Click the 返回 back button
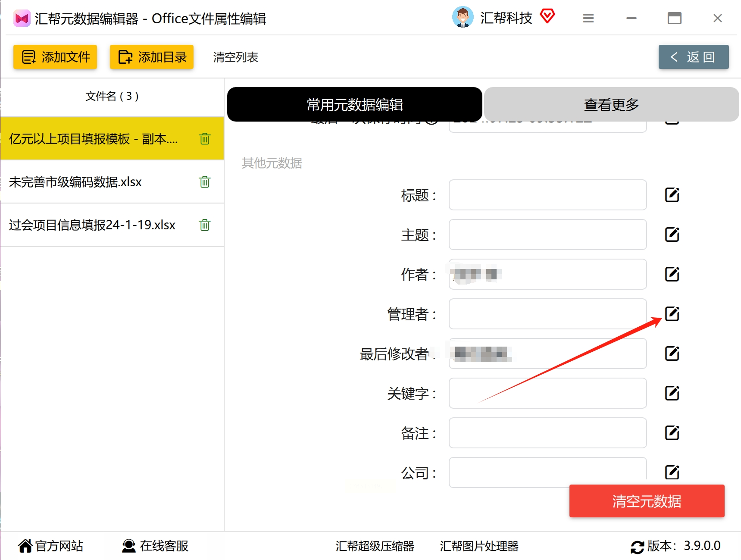Viewport: 741px width, 560px height. tap(694, 57)
